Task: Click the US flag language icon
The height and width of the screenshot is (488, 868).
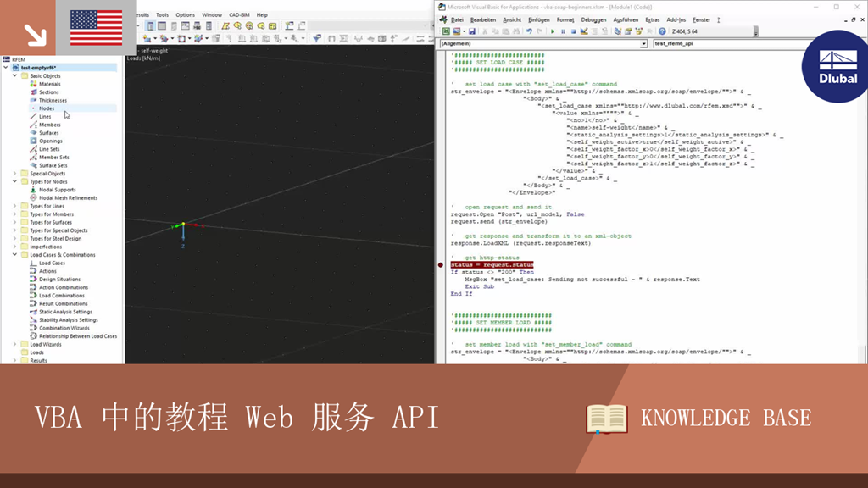Action: coord(97,28)
